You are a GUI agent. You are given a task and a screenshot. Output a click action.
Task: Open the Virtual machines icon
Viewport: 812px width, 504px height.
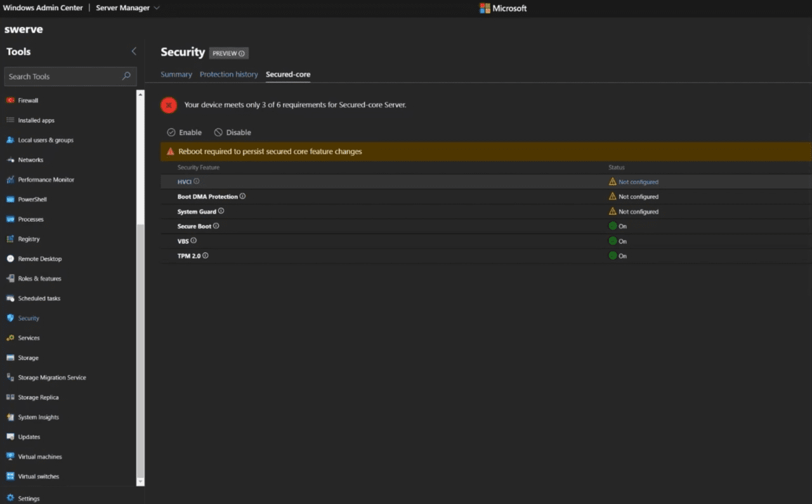(10, 456)
